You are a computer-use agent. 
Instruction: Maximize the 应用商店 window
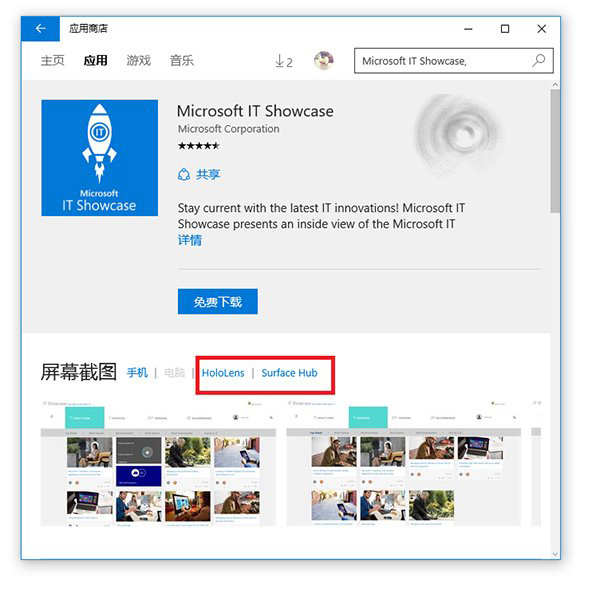pyautogui.click(x=505, y=29)
